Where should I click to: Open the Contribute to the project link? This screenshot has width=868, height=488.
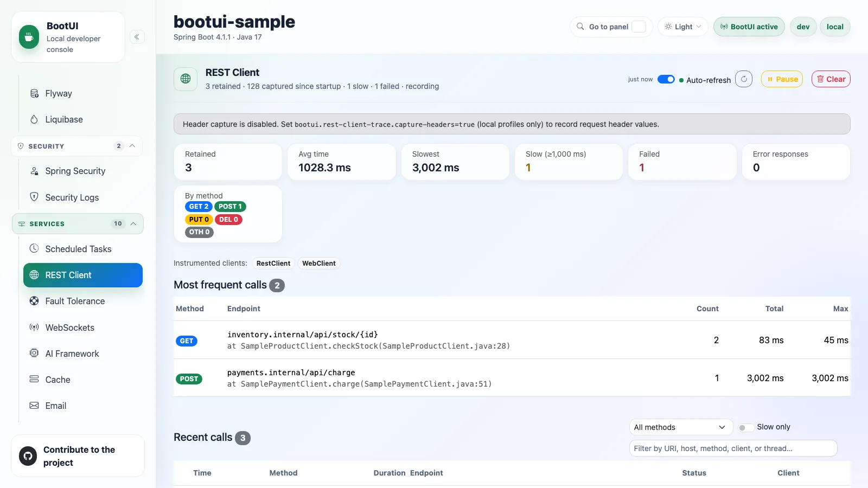click(x=78, y=456)
